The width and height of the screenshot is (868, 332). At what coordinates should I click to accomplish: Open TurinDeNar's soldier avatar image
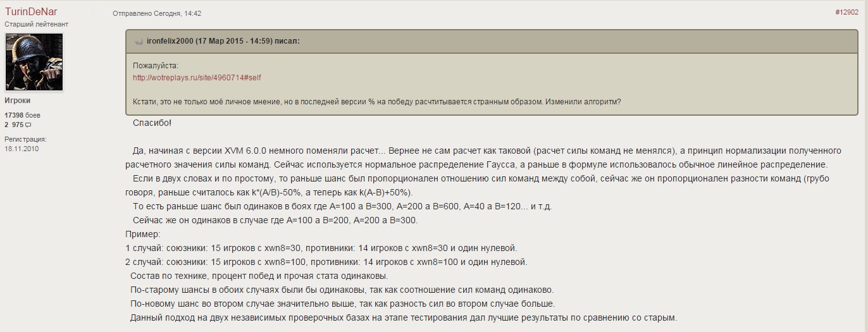(x=34, y=62)
